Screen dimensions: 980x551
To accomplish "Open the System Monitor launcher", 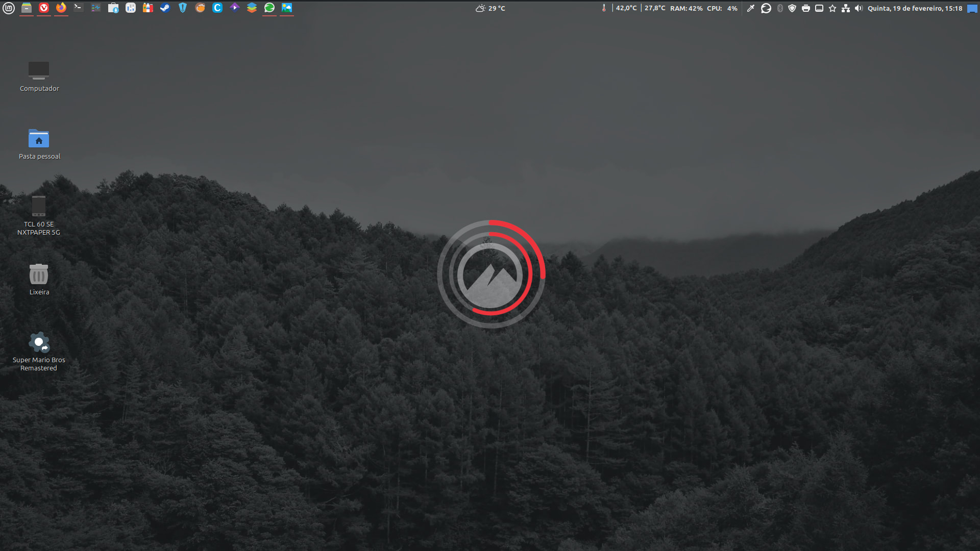I will point(96,8).
